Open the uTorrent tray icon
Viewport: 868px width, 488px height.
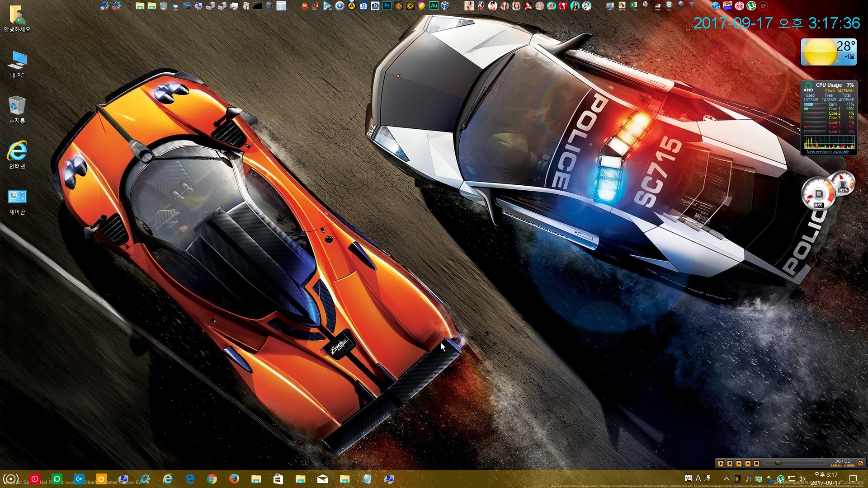[781, 479]
